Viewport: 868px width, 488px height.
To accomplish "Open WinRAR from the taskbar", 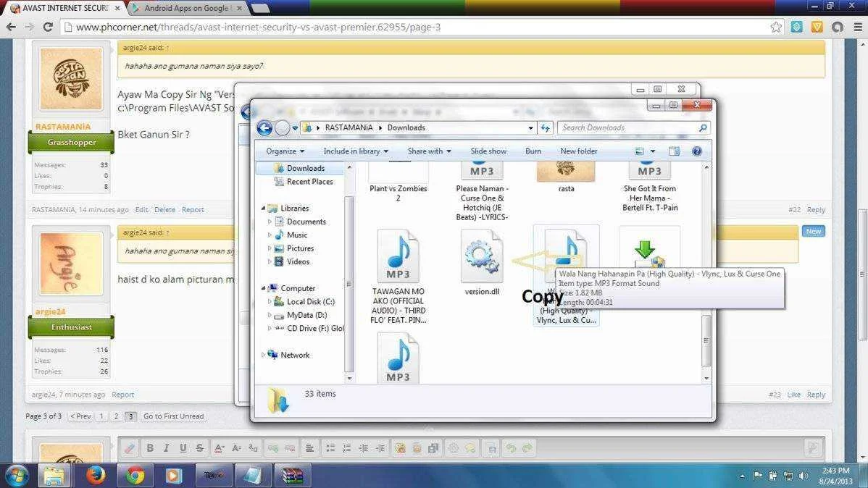I will pos(292,475).
